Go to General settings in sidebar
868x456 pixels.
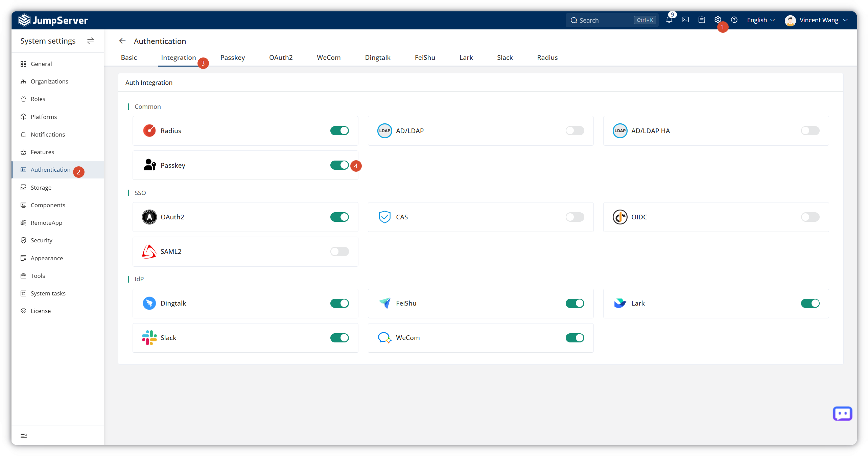coord(58,64)
